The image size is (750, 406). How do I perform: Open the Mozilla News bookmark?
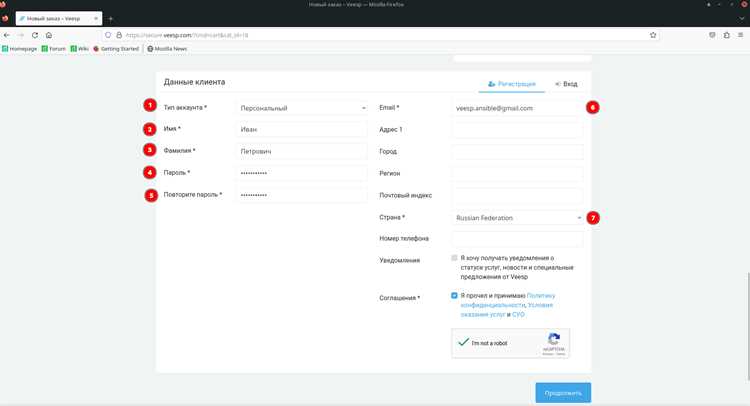point(167,49)
